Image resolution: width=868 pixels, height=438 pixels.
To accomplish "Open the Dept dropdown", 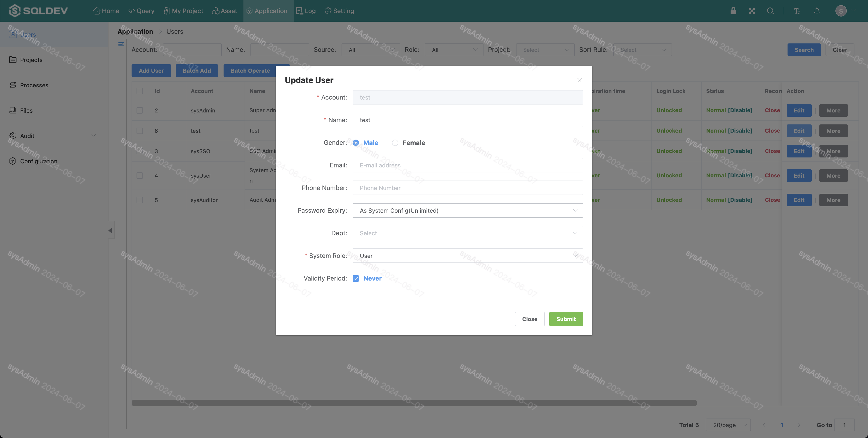I will click(x=467, y=233).
